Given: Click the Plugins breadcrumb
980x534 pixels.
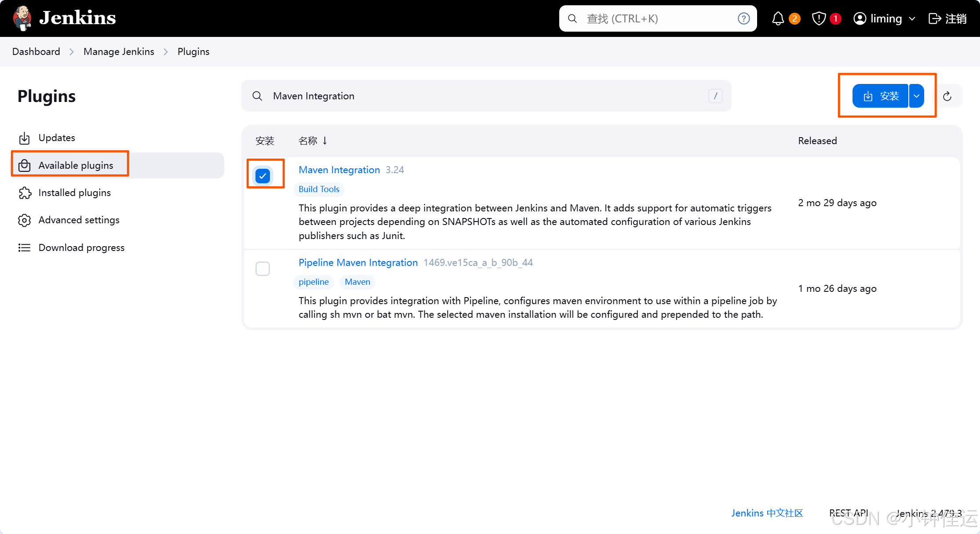Looking at the screenshot, I should (x=193, y=51).
